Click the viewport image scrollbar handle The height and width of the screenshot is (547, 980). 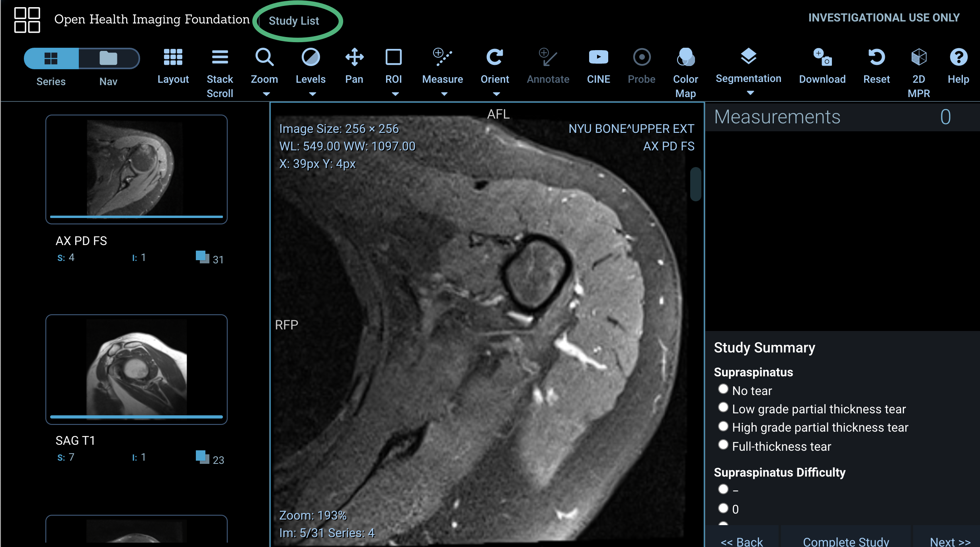[695, 184]
